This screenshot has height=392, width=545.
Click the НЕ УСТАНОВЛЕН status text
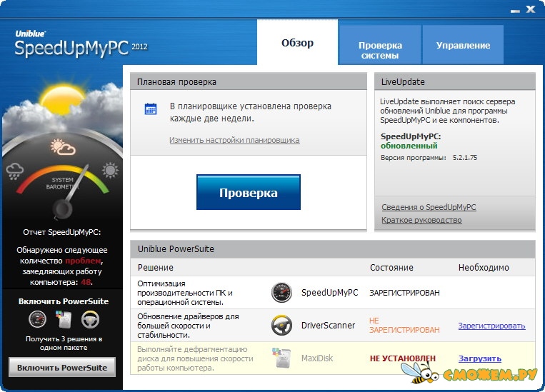(402, 358)
